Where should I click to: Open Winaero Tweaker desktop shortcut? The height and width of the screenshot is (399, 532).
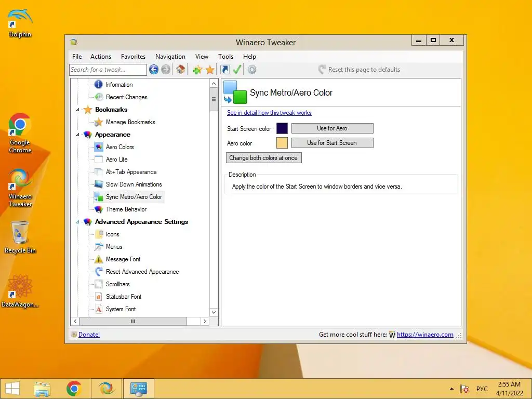click(x=20, y=188)
